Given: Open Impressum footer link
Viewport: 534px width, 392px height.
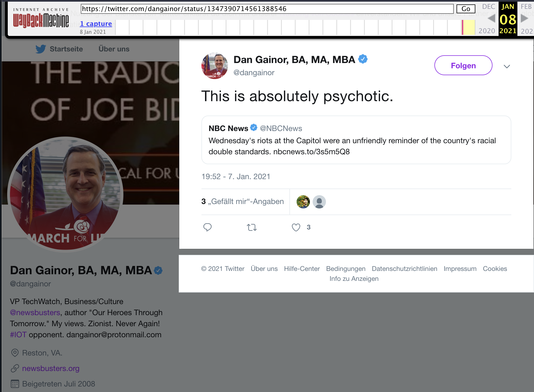Looking at the screenshot, I should (460, 269).
